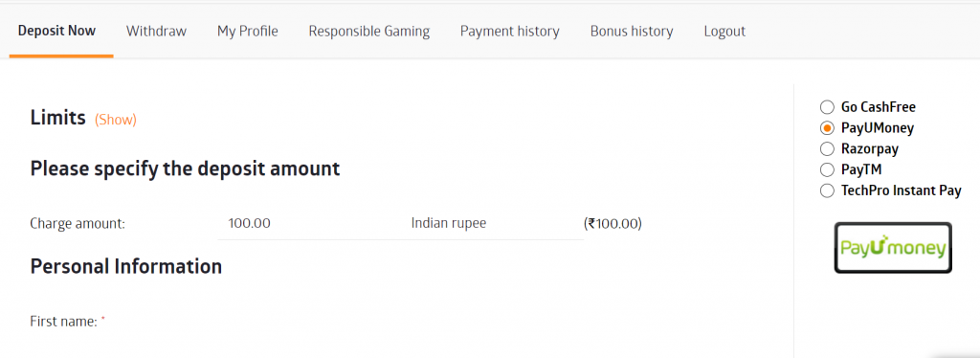Click the Personal Information heading

click(x=125, y=267)
